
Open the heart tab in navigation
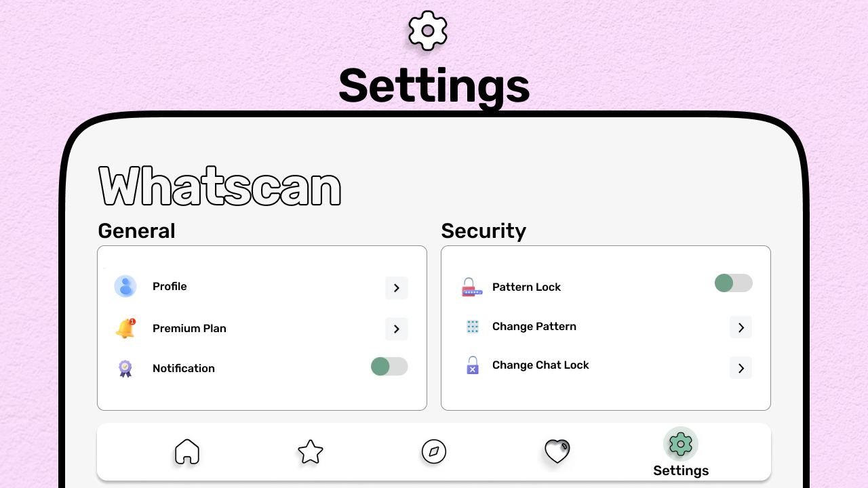(557, 451)
